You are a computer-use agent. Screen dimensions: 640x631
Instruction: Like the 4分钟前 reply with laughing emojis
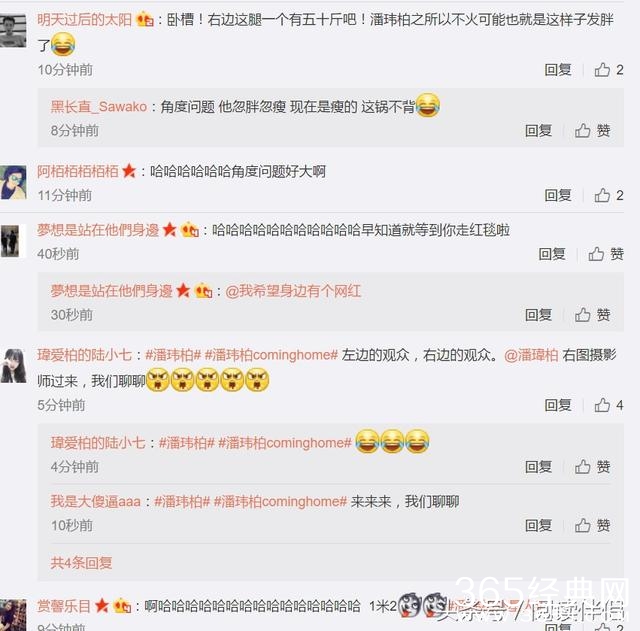pyautogui.click(x=593, y=467)
